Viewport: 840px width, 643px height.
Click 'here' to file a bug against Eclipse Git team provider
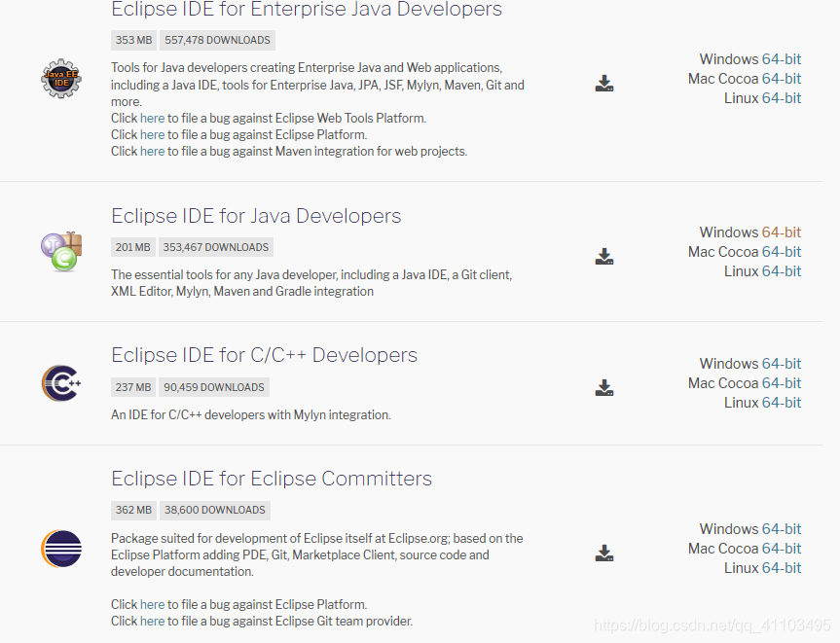[152, 621]
